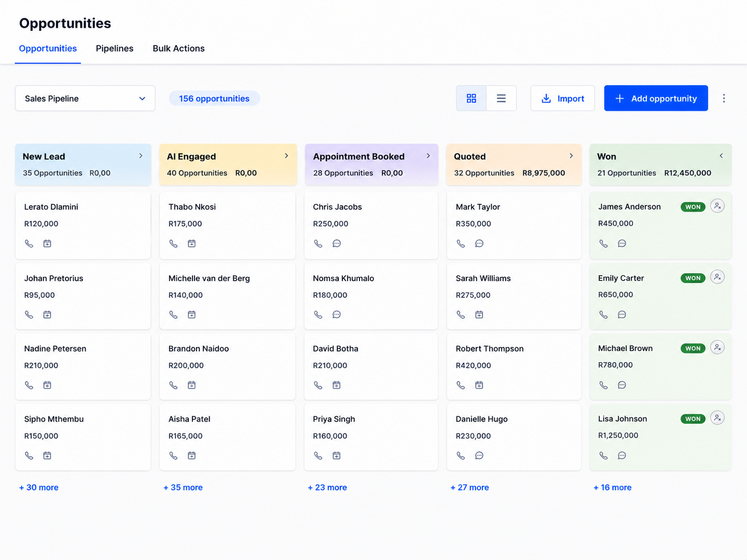This screenshot has width=747, height=560.
Task: Show 35 more AI Engaged opportunities
Action: [x=183, y=487]
